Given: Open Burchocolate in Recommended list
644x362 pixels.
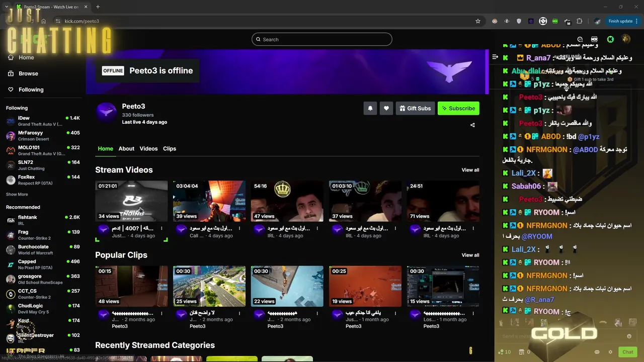Looking at the screenshot, I should tap(43, 250).
